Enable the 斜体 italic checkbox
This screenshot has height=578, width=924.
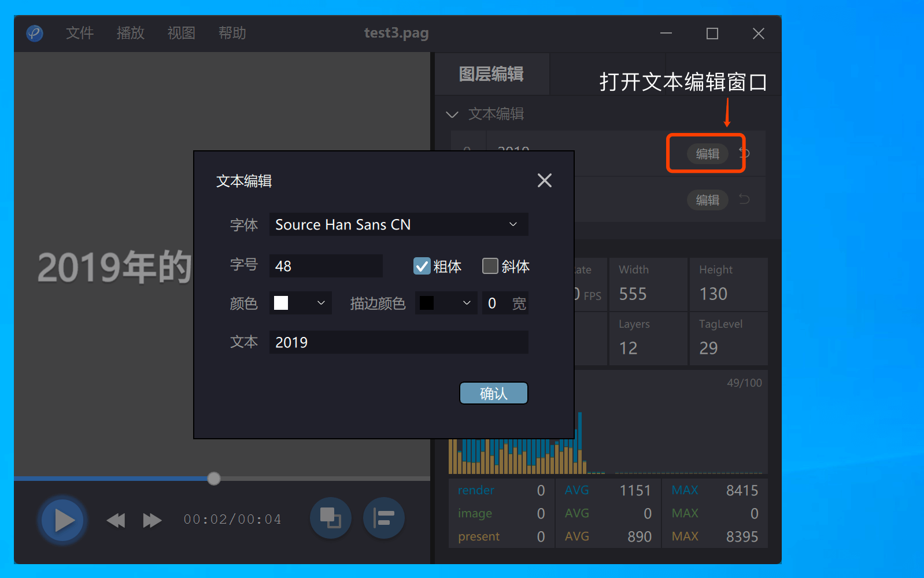tap(490, 266)
